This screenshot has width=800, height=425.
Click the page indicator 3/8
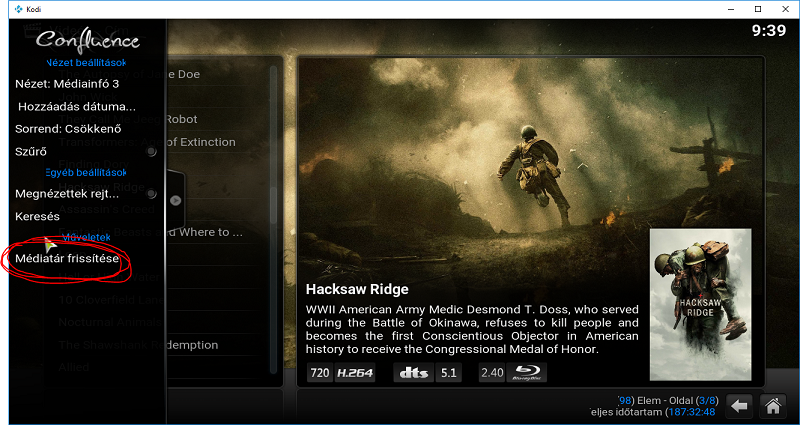point(705,401)
